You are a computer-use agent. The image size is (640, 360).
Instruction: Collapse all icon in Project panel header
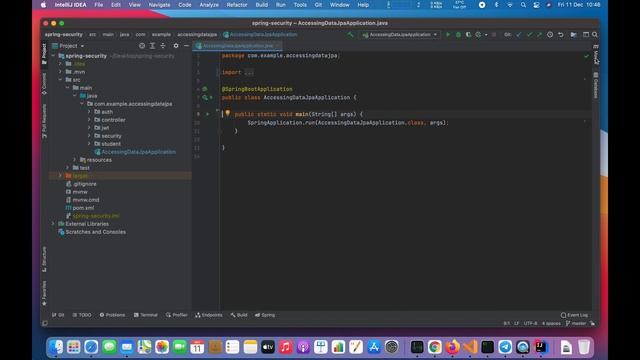(x=163, y=46)
